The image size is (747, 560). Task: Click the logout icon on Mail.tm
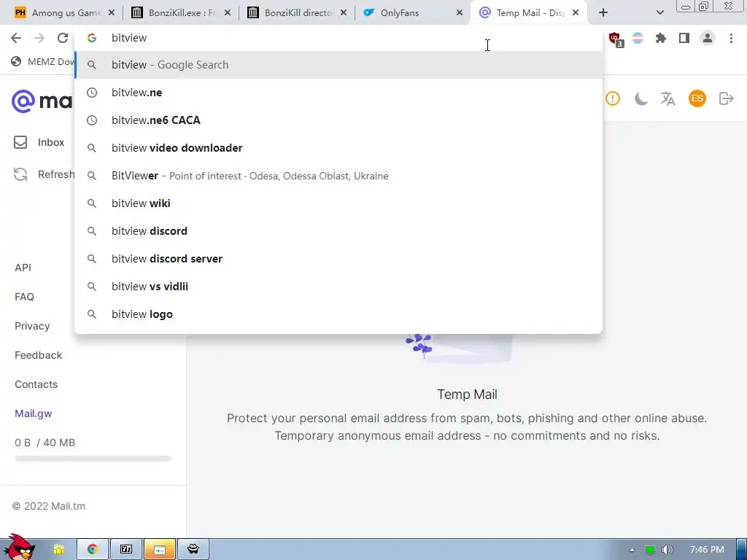coord(726,98)
